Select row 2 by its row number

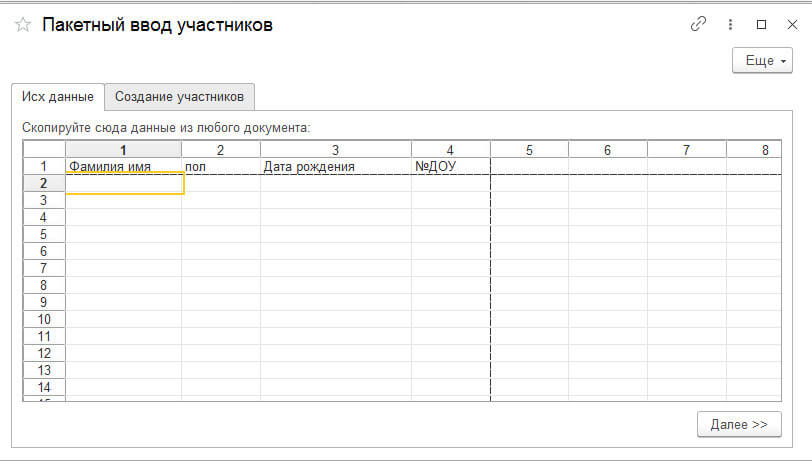(x=44, y=184)
